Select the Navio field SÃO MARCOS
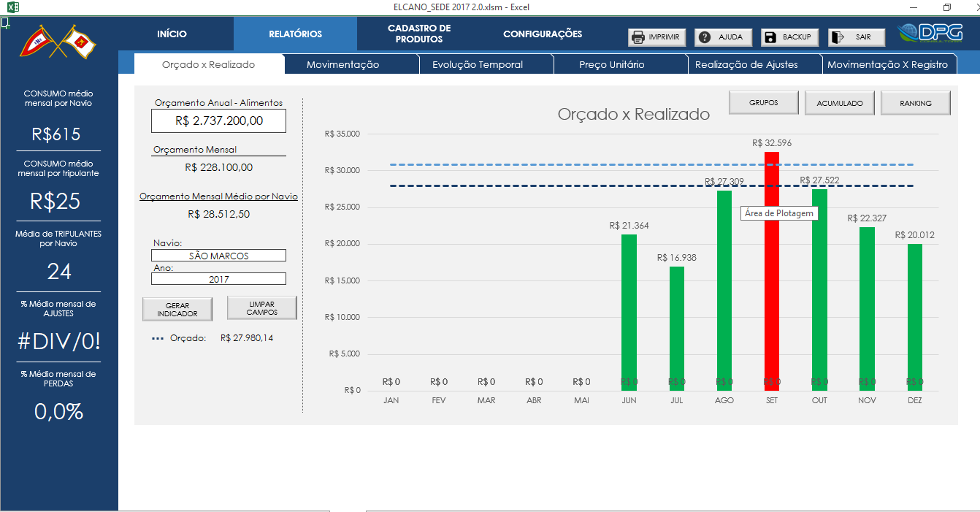 [x=218, y=256]
